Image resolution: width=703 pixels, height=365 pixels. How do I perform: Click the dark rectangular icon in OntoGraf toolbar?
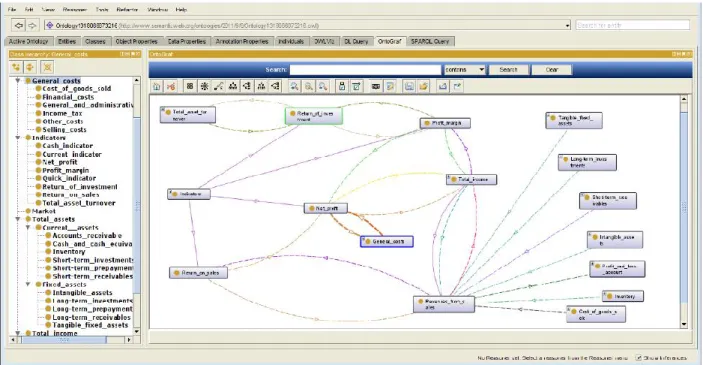click(x=376, y=86)
